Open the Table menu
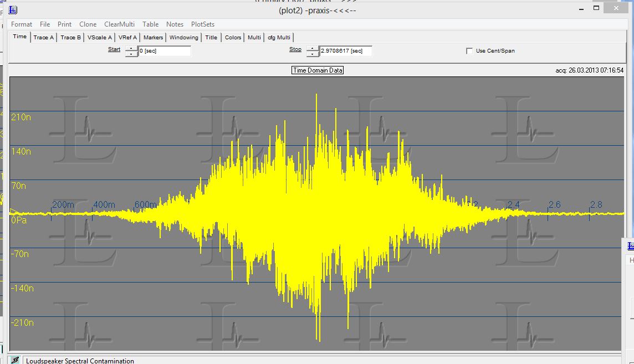Viewport: 634px width, 364px height. tap(150, 24)
